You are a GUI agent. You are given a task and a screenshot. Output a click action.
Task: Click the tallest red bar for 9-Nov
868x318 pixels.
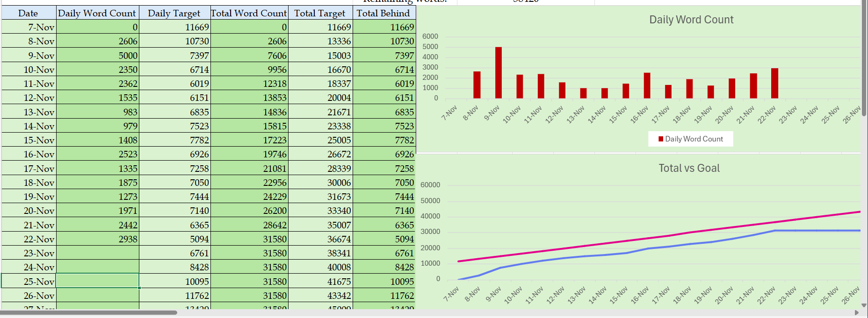coord(499,72)
